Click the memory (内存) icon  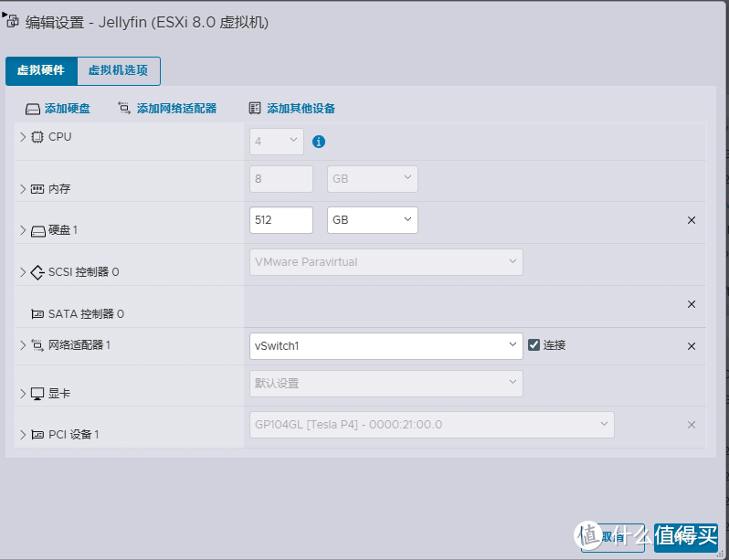point(37,189)
